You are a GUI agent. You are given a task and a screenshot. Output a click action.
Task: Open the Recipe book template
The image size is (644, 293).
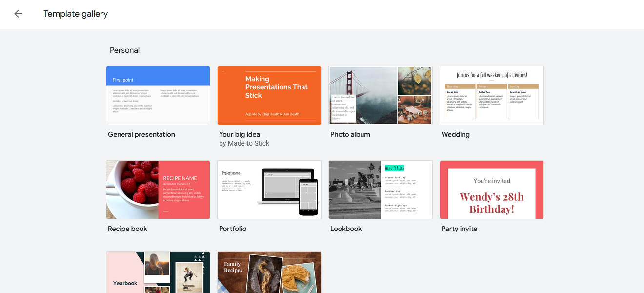tap(158, 189)
